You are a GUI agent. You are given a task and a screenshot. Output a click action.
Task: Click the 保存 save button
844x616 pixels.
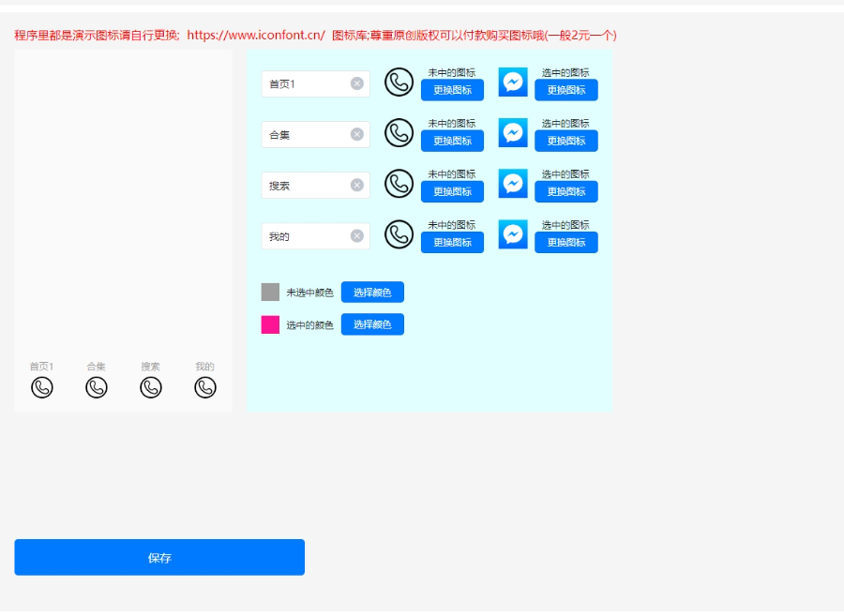(x=159, y=557)
